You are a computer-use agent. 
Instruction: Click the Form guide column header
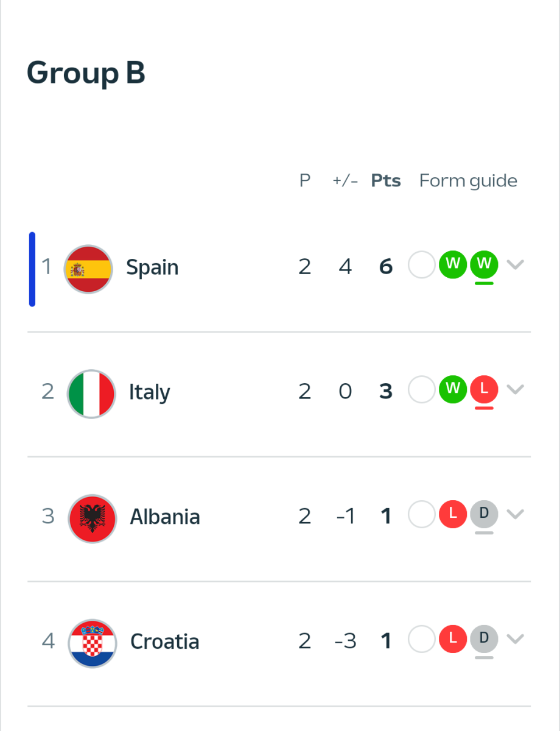[x=468, y=181]
